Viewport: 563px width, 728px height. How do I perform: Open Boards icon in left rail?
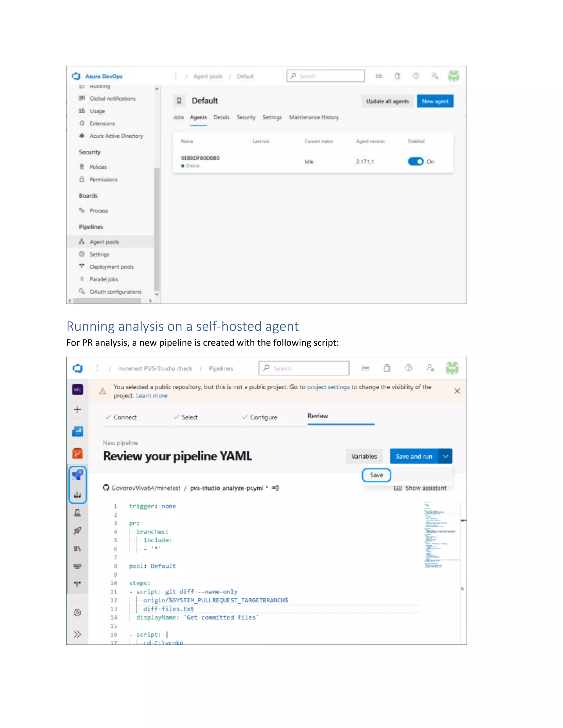(x=77, y=432)
